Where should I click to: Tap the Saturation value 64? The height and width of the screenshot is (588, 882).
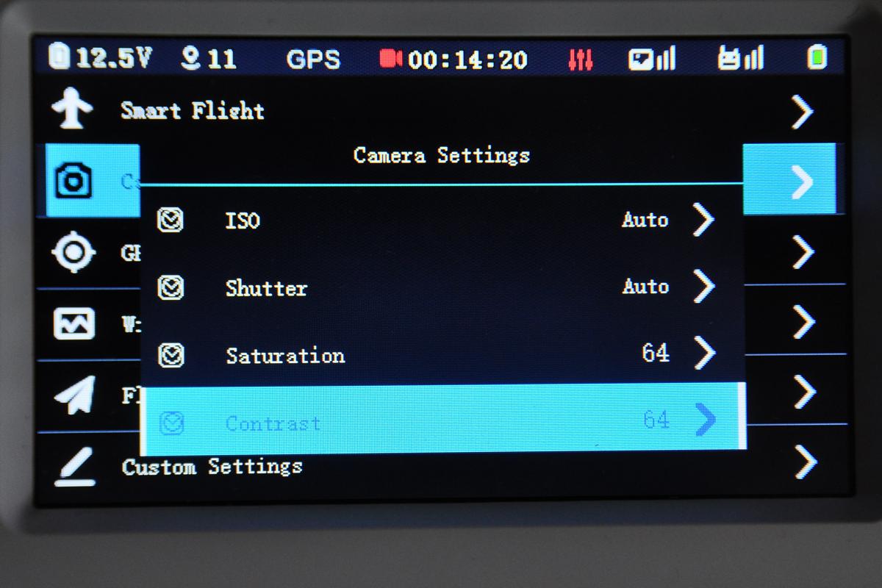click(656, 353)
